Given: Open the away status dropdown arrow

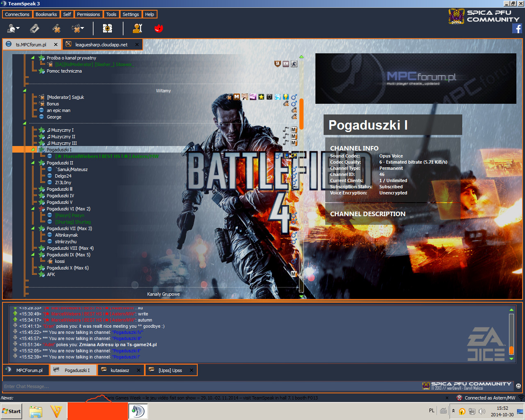Looking at the screenshot, I should click(18, 29).
